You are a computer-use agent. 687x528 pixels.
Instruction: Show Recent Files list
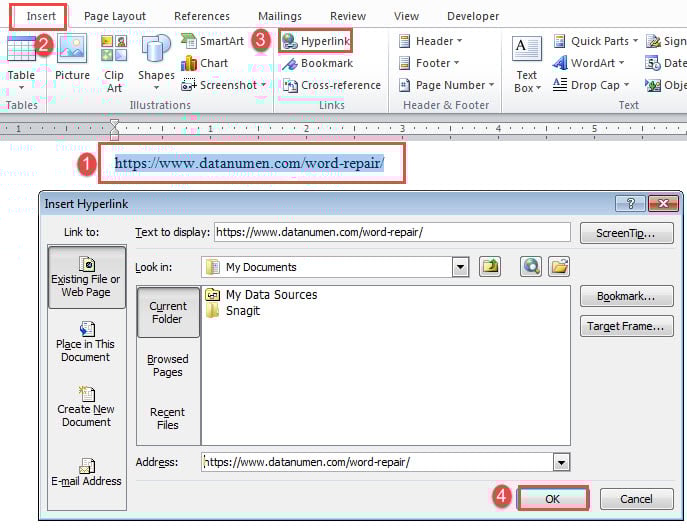click(x=167, y=418)
